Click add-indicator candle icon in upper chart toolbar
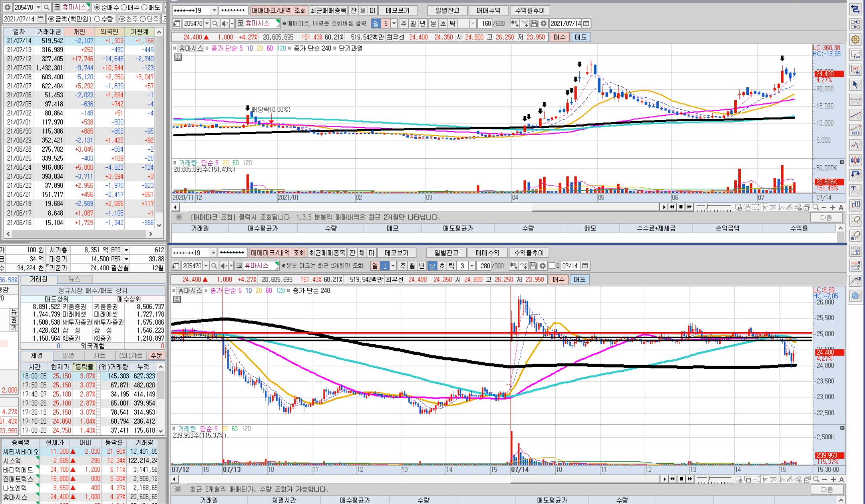Viewport: 865px width, 504px height. [515, 24]
